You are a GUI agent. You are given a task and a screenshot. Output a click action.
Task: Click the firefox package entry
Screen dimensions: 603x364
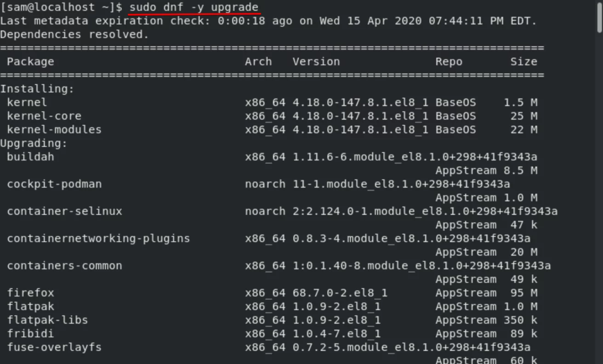point(30,293)
